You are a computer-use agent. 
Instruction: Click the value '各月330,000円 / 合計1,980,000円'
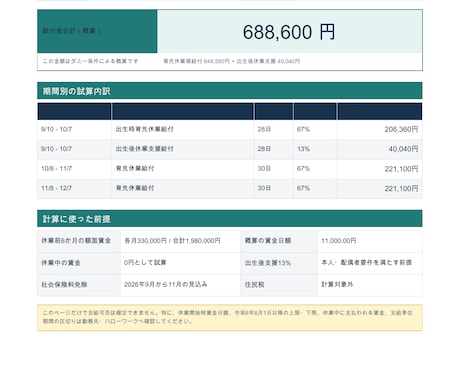tap(172, 241)
